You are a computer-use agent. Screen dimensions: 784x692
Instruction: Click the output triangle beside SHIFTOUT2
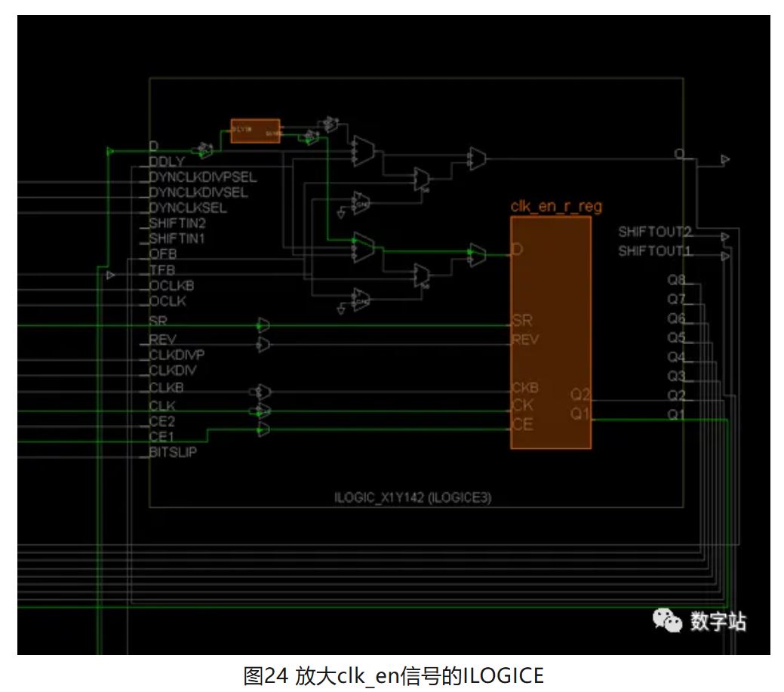[725, 236]
